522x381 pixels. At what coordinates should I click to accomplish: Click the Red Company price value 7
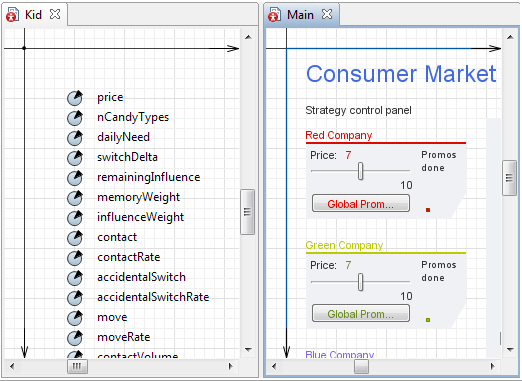click(348, 155)
